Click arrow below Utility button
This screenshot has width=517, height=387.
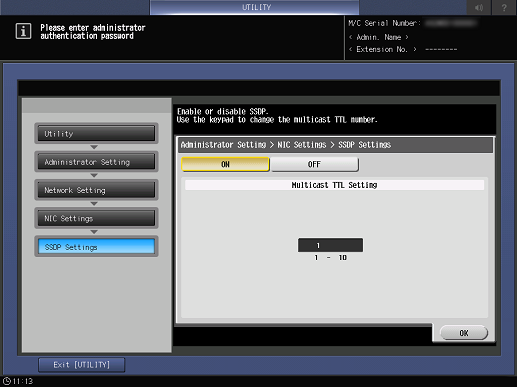click(x=94, y=147)
